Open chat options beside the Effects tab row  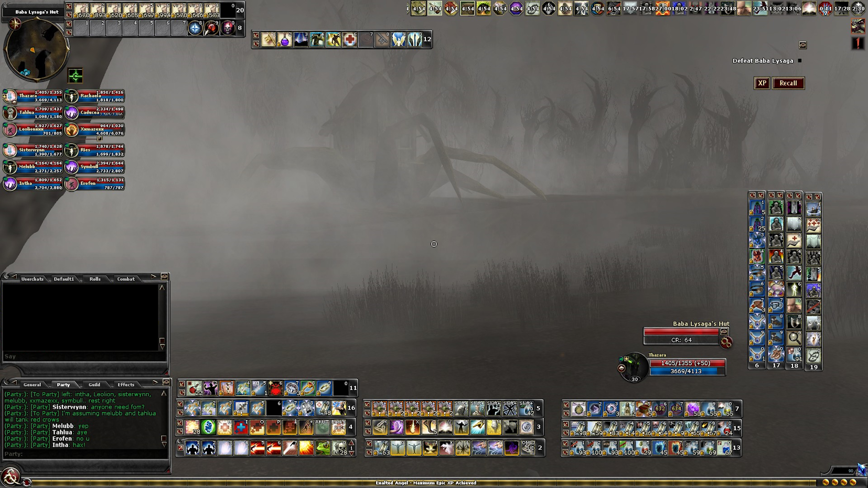166,382
